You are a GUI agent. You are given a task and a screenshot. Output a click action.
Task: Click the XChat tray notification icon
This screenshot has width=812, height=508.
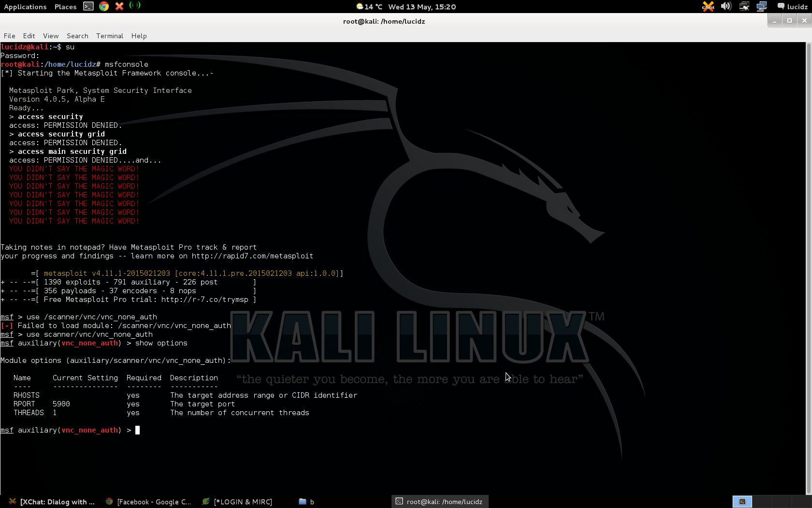tap(708, 6)
